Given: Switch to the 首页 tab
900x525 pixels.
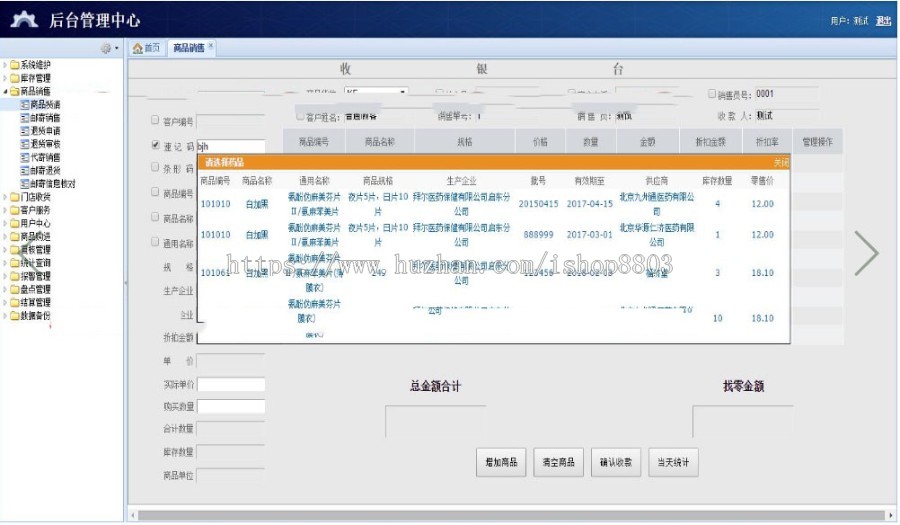Looking at the screenshot, I should 147,48.
